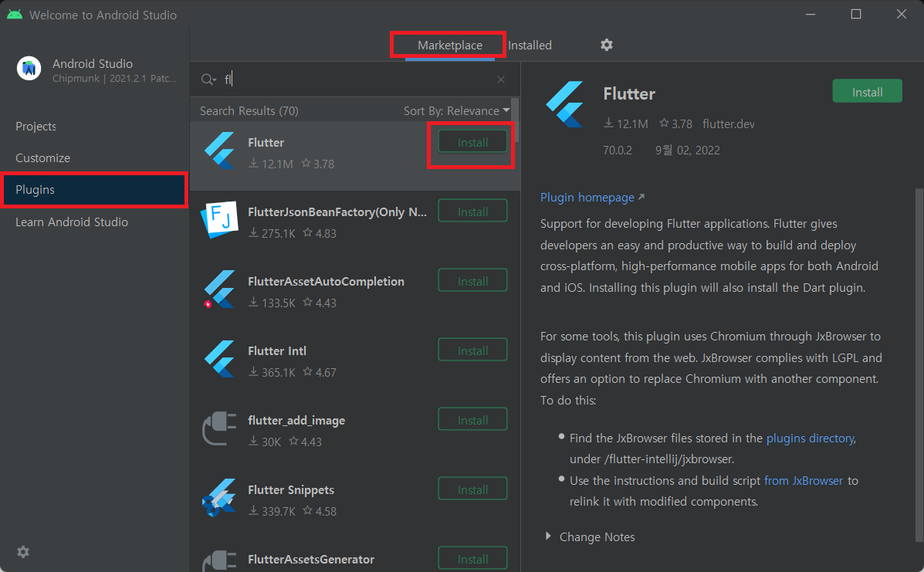
Task: Click the FlutterAssetsGenerator plug icon
Action: pos(219,561)
